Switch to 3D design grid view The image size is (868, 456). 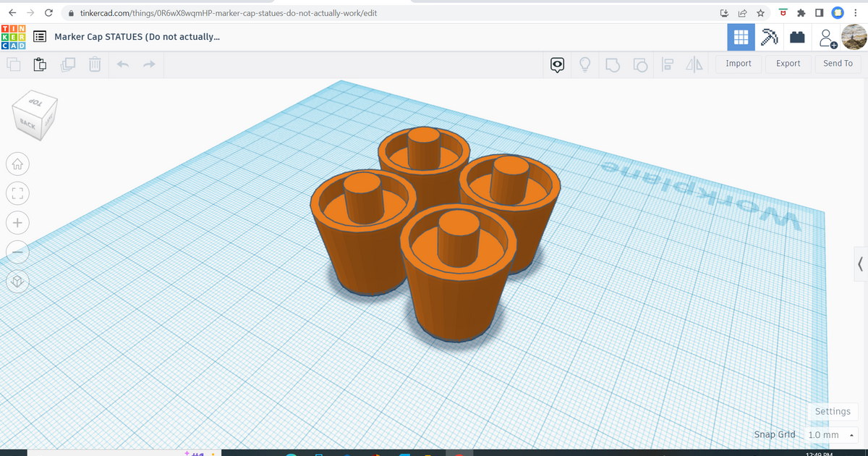pos(741,38)
